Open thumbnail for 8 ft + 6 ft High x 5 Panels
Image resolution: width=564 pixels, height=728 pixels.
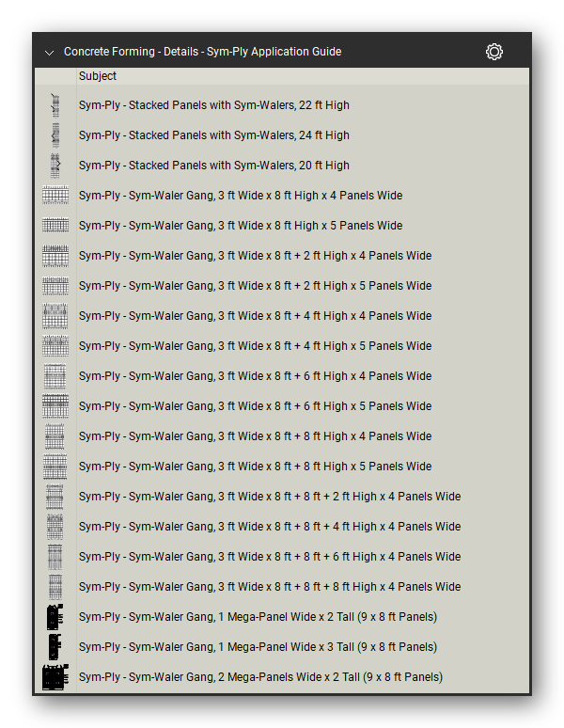click(55, 406)
